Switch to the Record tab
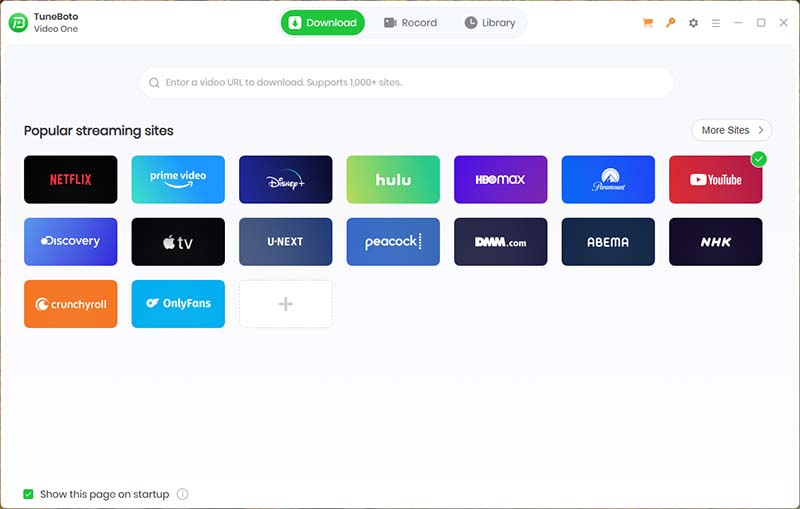The image size is (800, 509). tap(411, 22)
